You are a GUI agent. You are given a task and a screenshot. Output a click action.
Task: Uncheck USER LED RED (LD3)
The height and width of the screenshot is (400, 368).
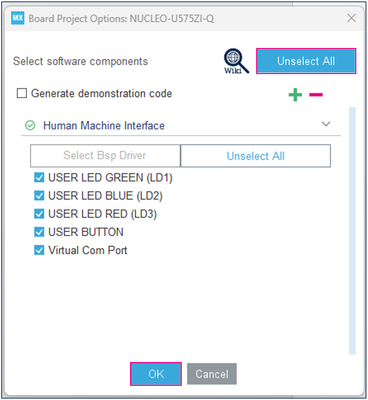point(39,213)
